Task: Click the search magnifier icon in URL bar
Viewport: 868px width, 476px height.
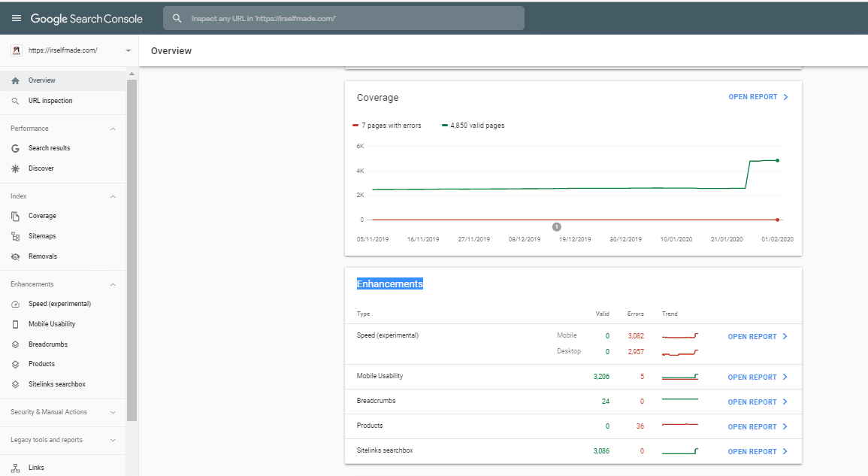Action: point(177,18)
